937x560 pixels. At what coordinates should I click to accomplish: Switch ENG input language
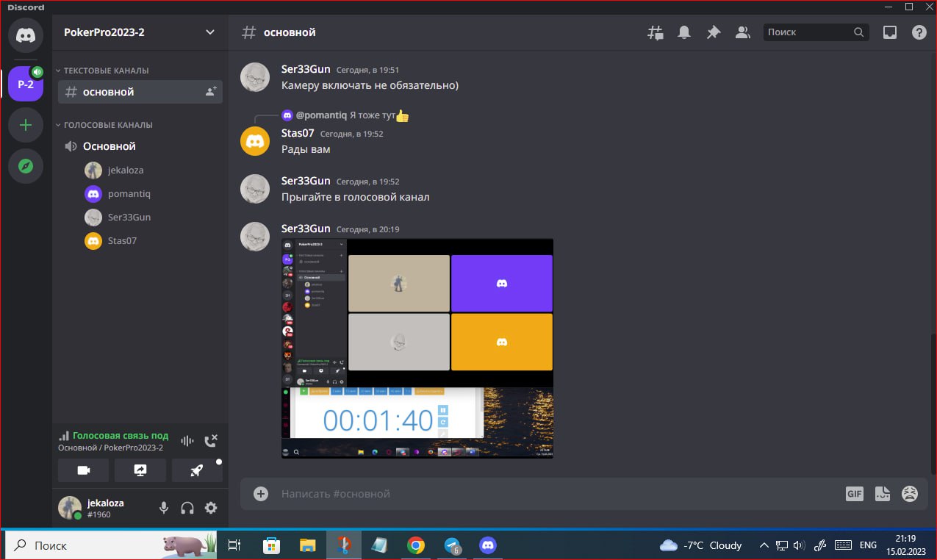[x=868, y=545]
